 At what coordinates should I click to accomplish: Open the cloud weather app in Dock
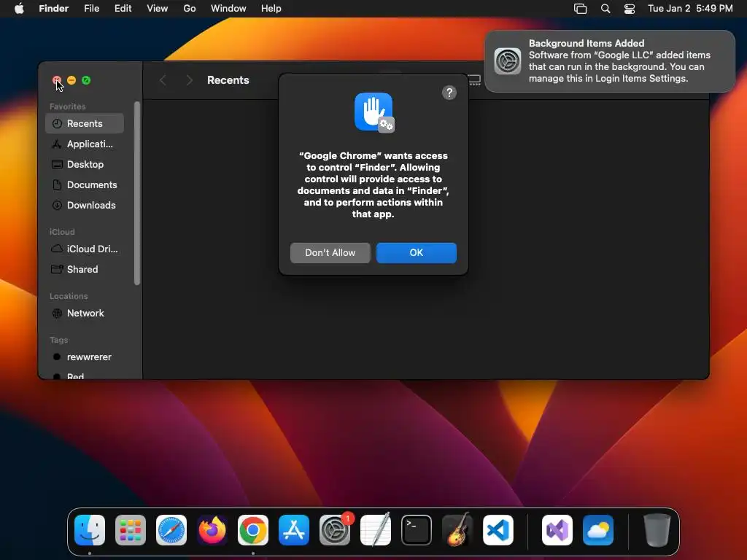click(598, 530)
